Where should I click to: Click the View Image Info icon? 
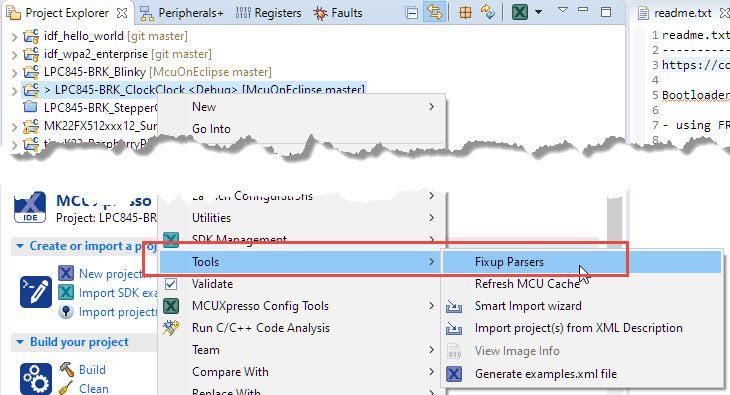point(454,351)
